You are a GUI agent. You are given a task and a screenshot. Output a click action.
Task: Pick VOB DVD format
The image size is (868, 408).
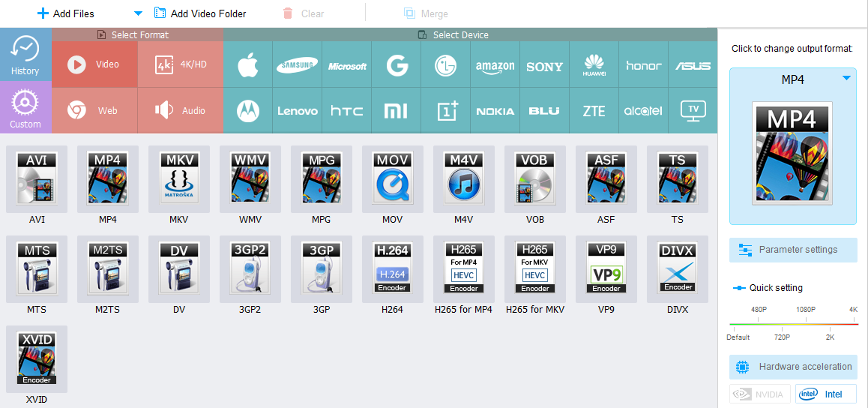[x=534, y=179]
